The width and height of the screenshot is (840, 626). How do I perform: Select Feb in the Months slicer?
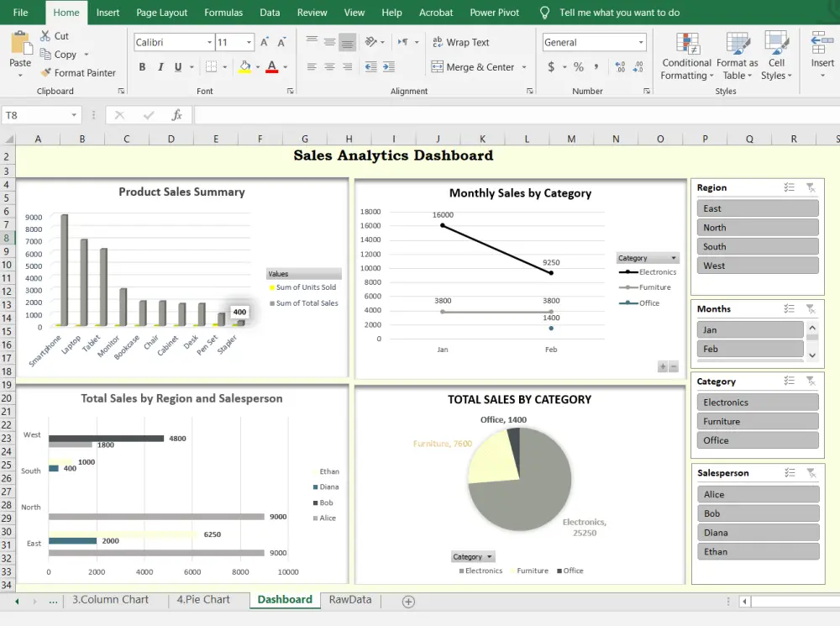tap(748, 348)
